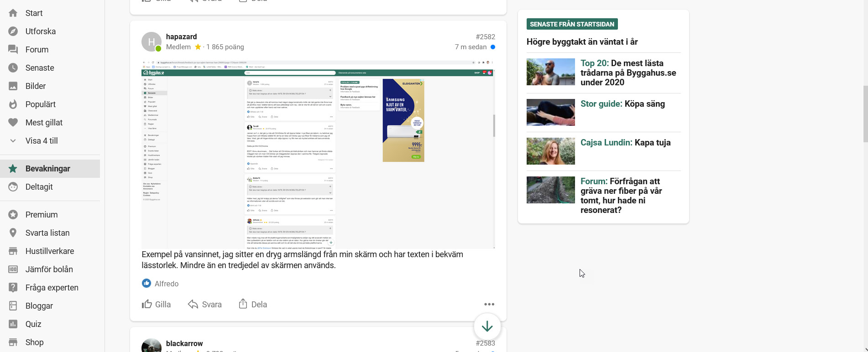868x352 pixels.
Task: Open Dela share options for the post
Action: pyautogui.click(x=253, y=304)
